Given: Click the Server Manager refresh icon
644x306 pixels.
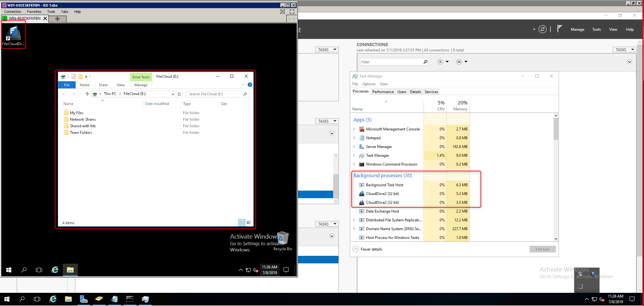Looking at the screenshot, I should 542,29.
